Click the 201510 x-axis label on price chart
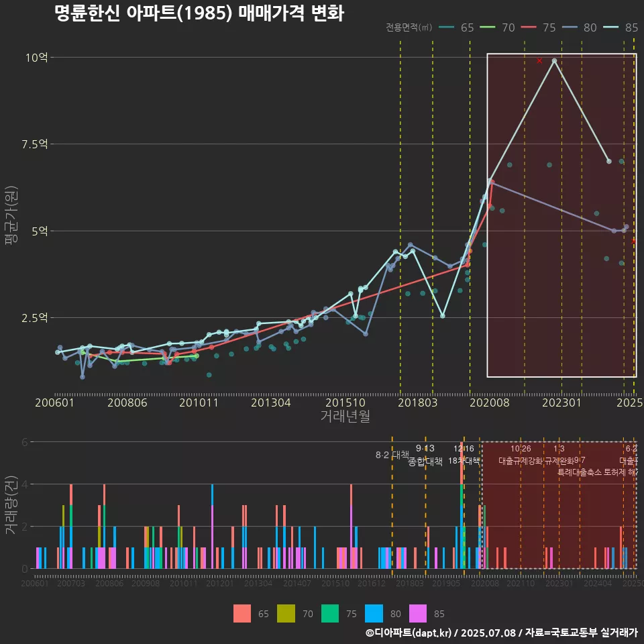Screen dimensions: 644x644 point(345,402)
